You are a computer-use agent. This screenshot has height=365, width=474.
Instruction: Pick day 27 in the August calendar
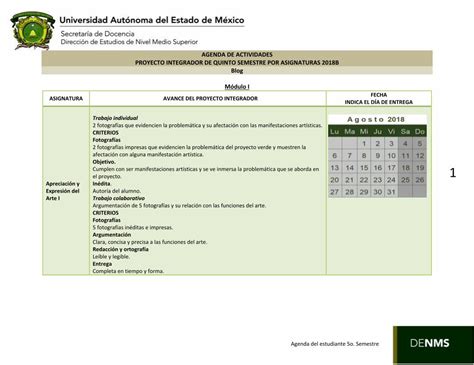tap(335, 192)
